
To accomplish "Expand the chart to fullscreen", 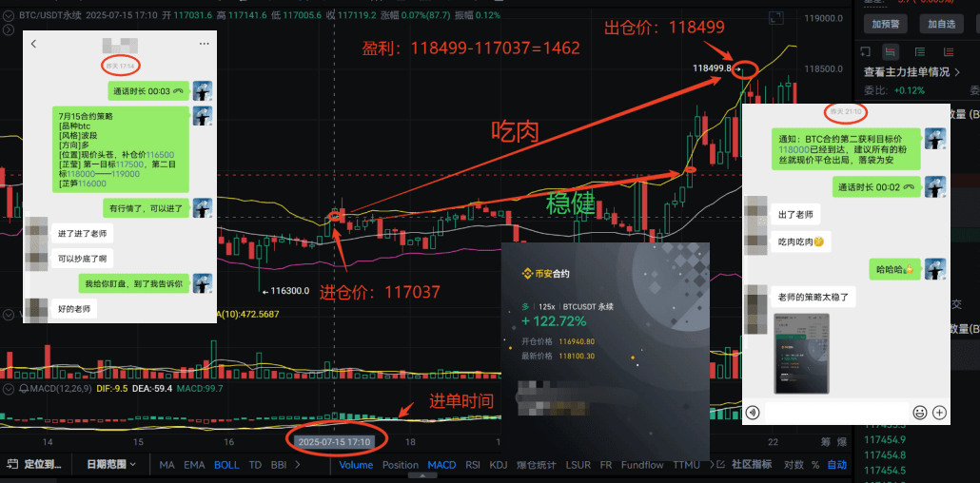I will (775, 18).
